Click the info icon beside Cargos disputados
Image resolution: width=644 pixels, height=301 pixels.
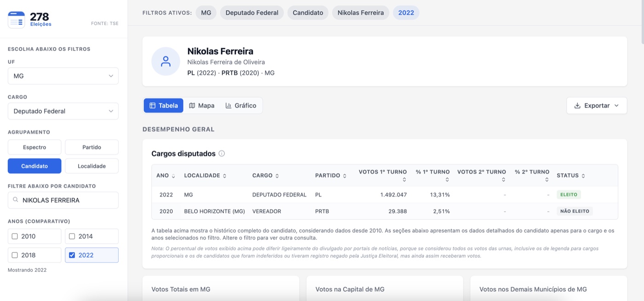[222, 153]
